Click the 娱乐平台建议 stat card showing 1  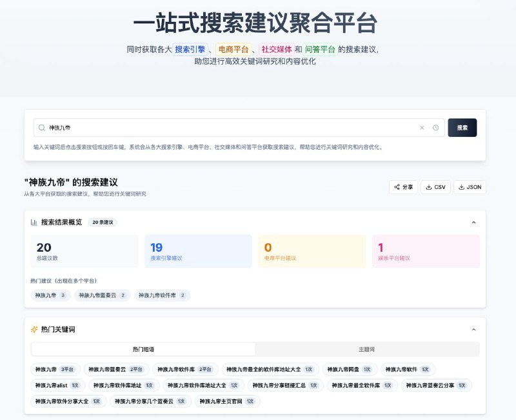pos(426,251)
